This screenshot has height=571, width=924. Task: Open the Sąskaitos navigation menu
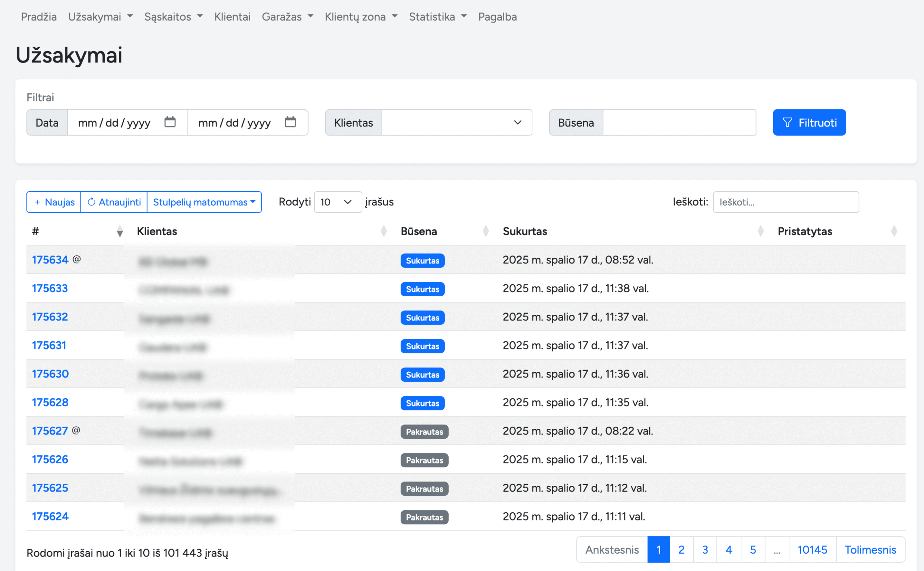[x=173, y=17]
